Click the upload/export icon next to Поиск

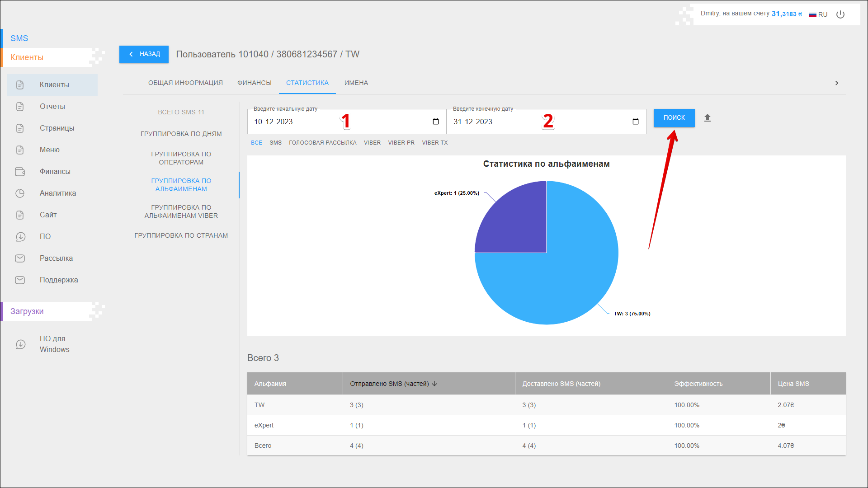click(x=708, y=118)
